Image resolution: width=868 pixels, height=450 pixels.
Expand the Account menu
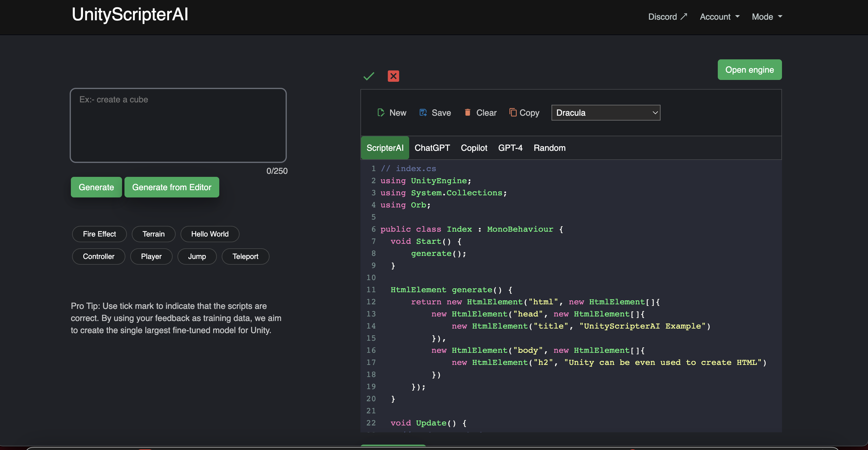point(719,17)
